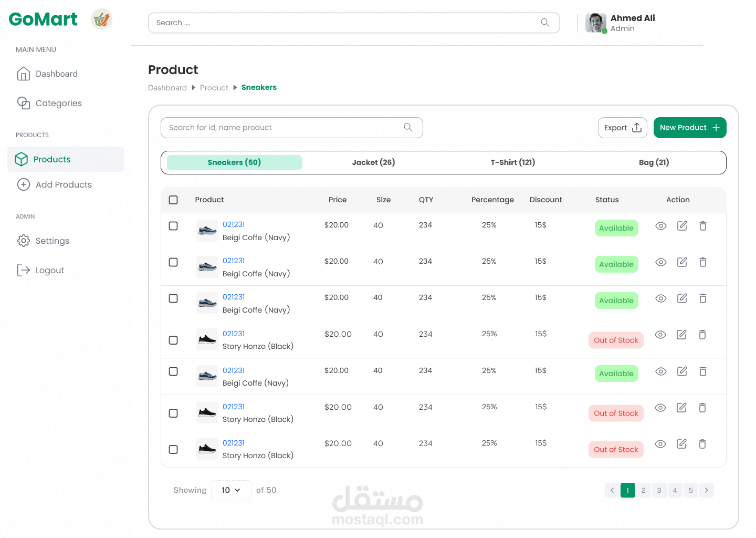Focus the top Search field
This screenshot has width=756, height=538.
point(354,23)
